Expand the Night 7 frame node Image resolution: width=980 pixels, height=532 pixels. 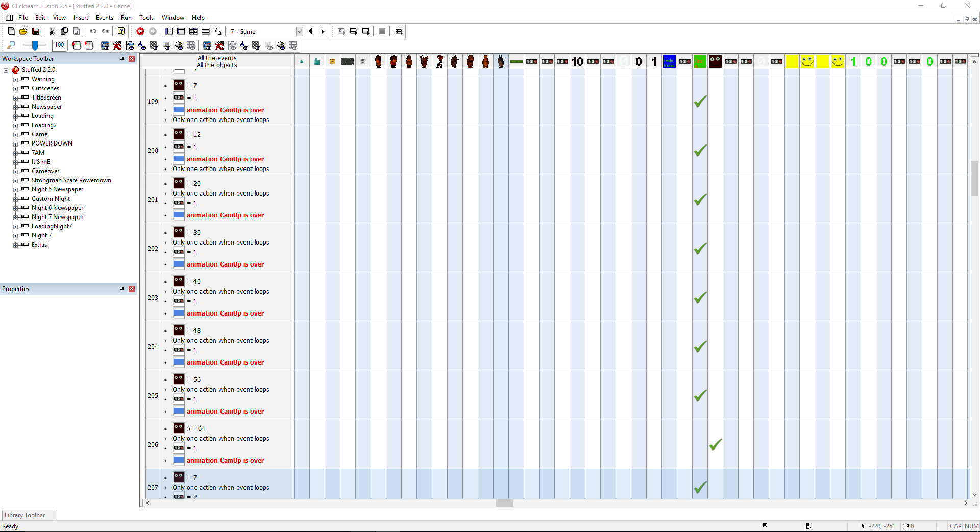[15, 236]
